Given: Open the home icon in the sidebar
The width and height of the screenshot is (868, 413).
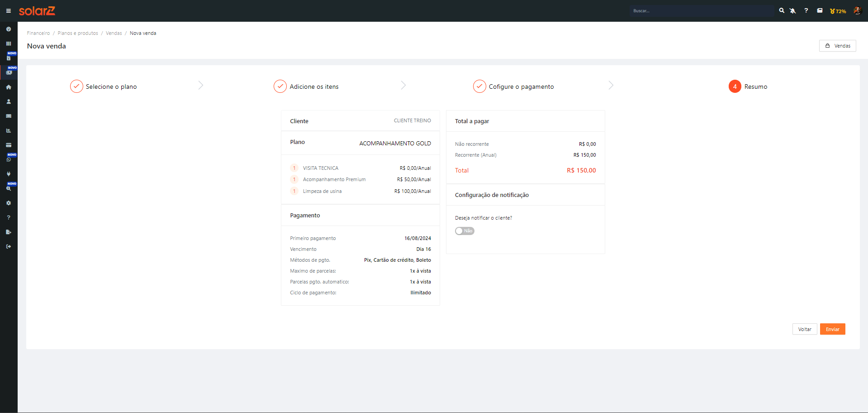Looking at the screenshot, I should click(9, 87).
